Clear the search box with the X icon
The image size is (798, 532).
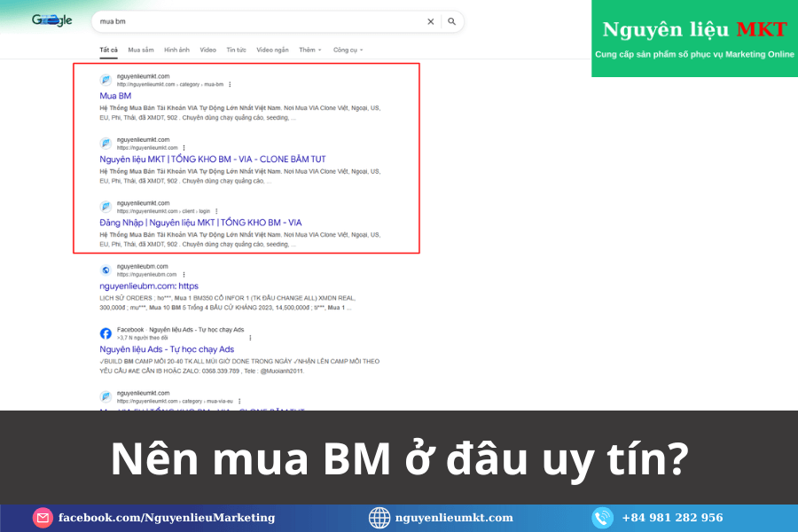[431, 21]
